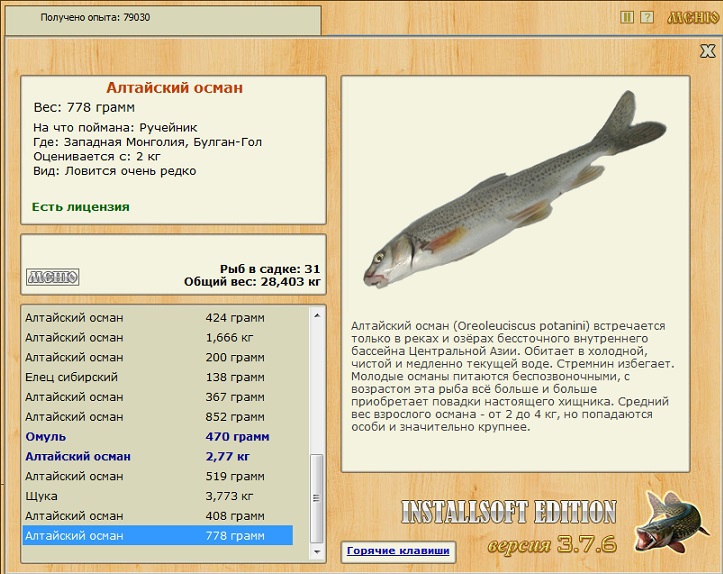The width and height of the screenshot is (723, 574).
Task: Open the top-right МЕНЮ menu
Action: click(693, 18)
